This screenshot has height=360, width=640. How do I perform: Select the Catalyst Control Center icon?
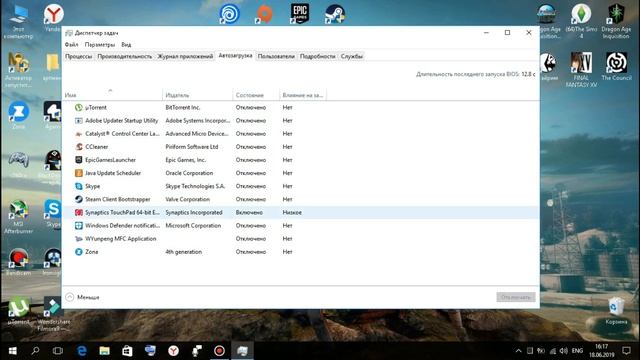coord(79,133)
